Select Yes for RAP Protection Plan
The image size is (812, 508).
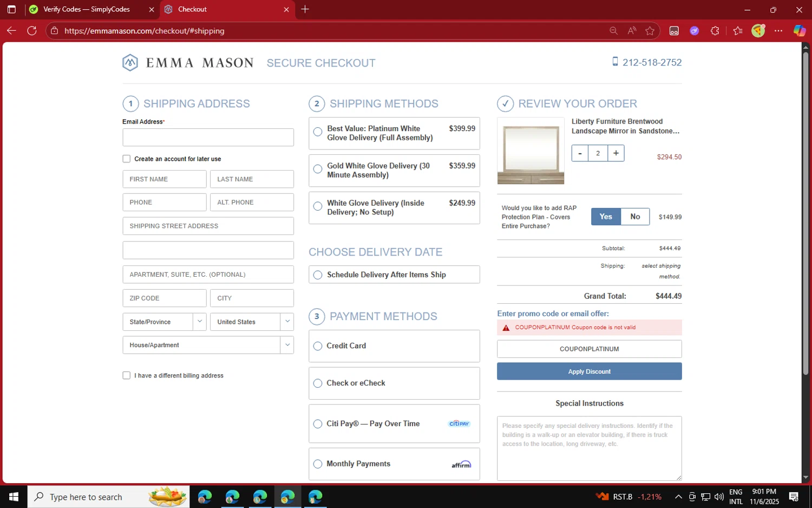(x=606, y=217)
